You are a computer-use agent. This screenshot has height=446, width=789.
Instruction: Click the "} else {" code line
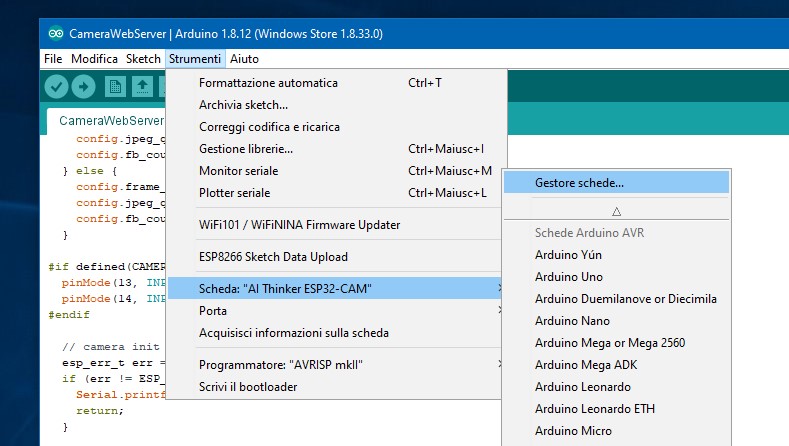tap(90, 171)
